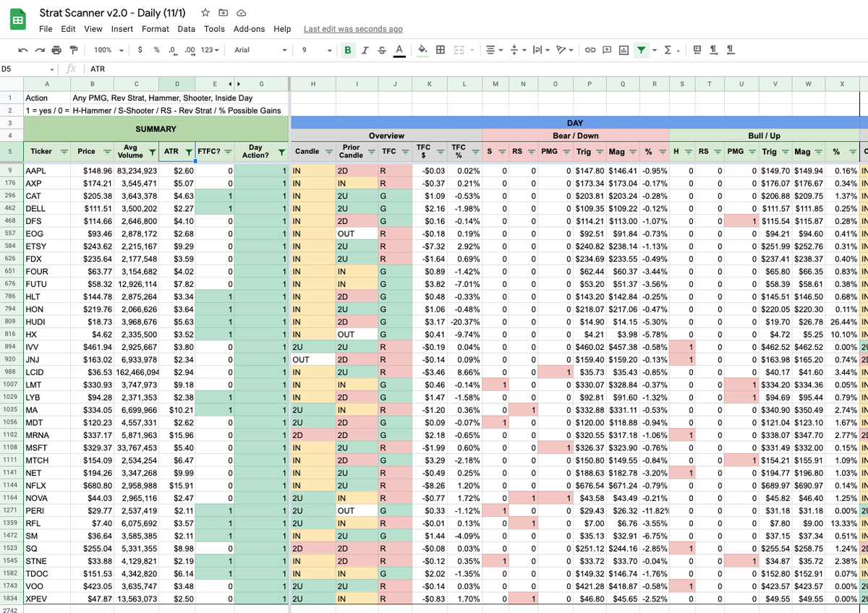868x613 pixels.
Task: Open the Edit menu
Action: pyautogui.click(x=69, y=29)
